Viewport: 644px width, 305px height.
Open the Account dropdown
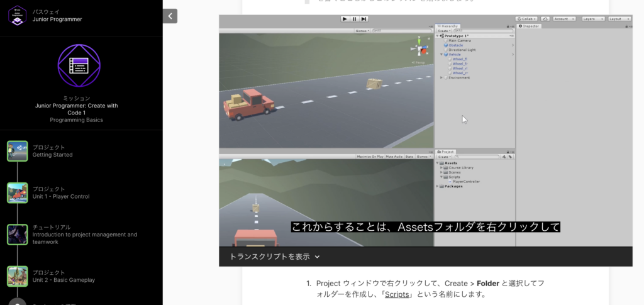tap(564, 19)
